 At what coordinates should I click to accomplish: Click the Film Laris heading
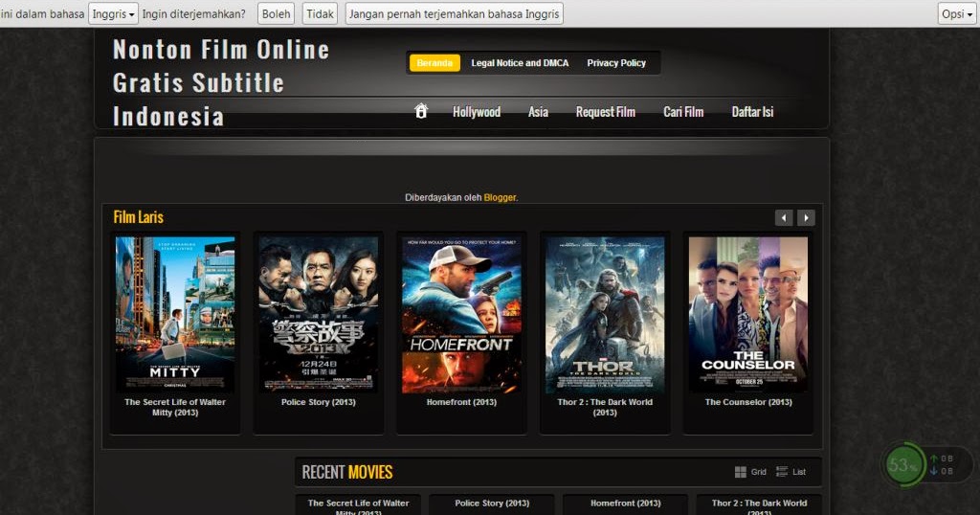coord(138,217)
